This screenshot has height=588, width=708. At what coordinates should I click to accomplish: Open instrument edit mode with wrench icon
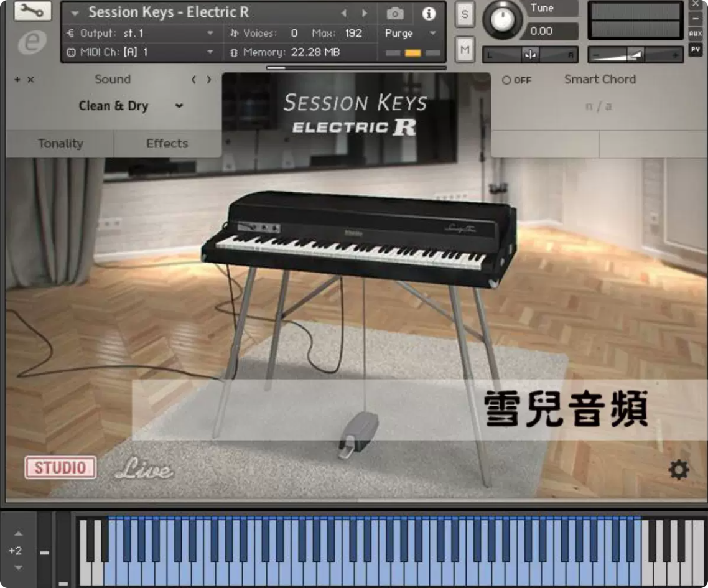(x=32, y=11)
